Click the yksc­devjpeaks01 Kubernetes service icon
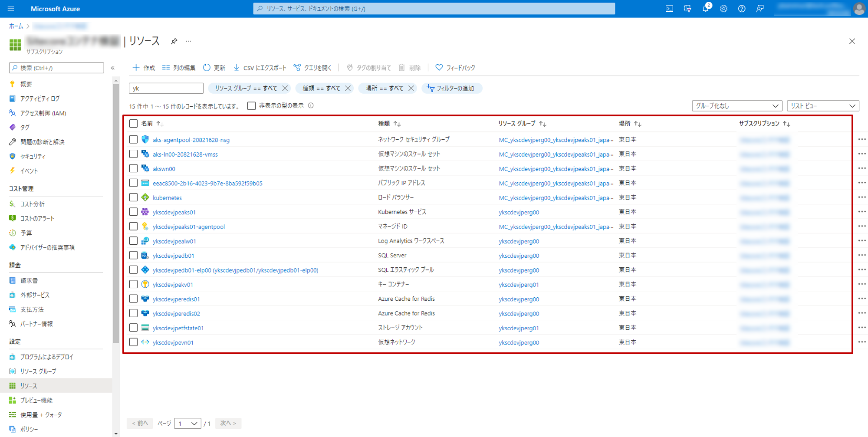The height and width of the screenshot is (437, 868). point(145,212)
